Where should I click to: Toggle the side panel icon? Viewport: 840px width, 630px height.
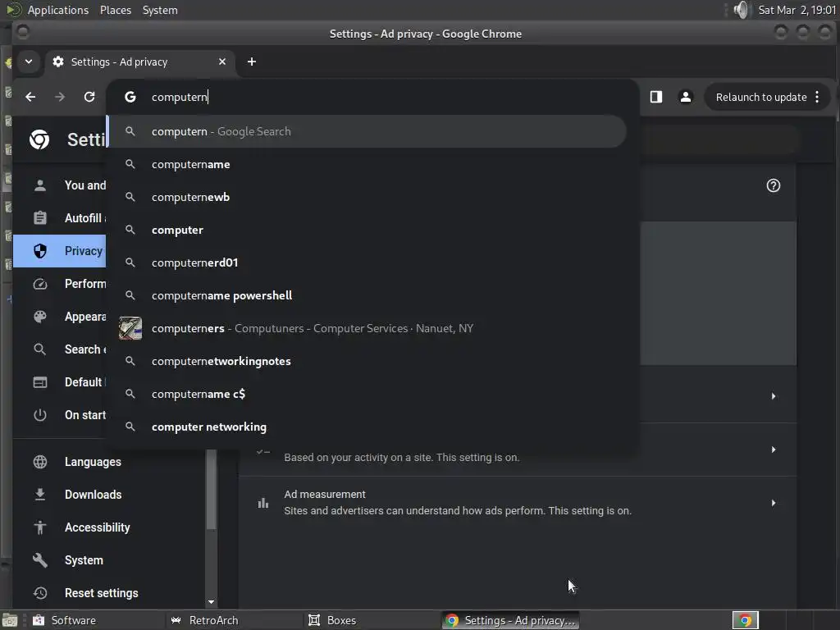pos(656,97)
